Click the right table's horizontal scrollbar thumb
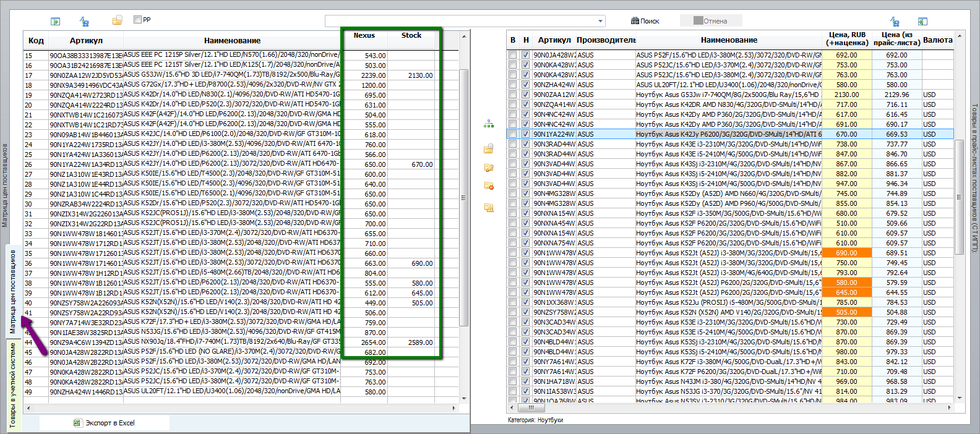This screenshot has width=980, height=434. point(531,408)
